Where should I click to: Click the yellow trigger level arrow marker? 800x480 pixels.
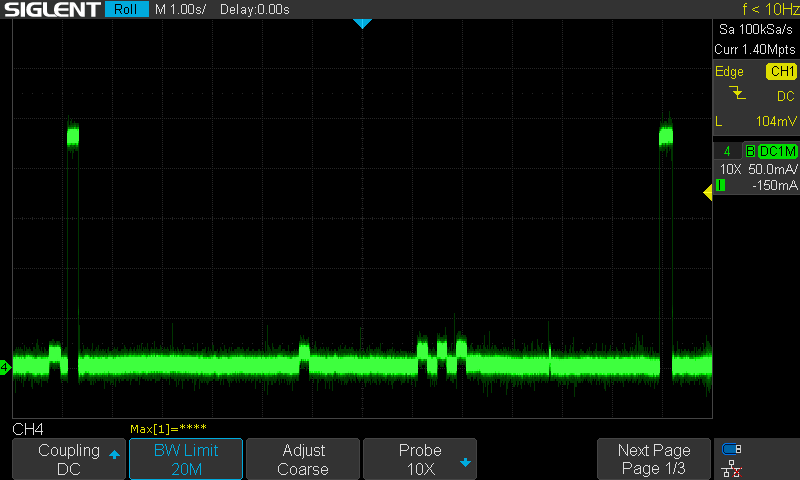coord(708,193)
